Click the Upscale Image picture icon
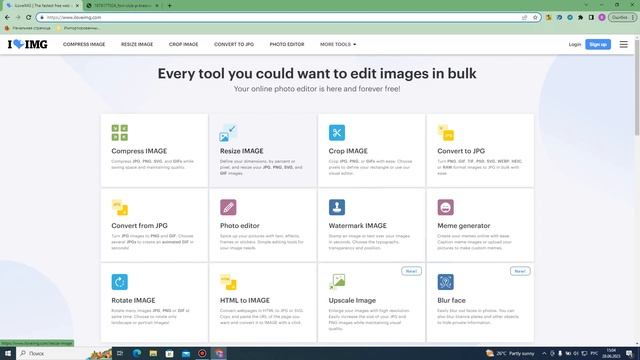The width and height of the screenshot is (640, 360). tap(337, 282)
